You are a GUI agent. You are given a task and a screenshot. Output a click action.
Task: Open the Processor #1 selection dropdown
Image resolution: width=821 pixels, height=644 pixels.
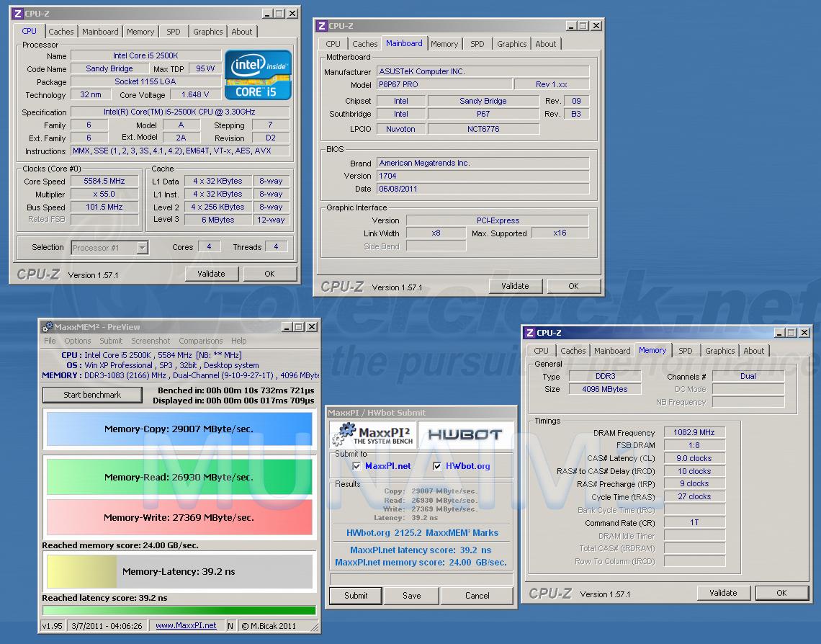(142, 248)
